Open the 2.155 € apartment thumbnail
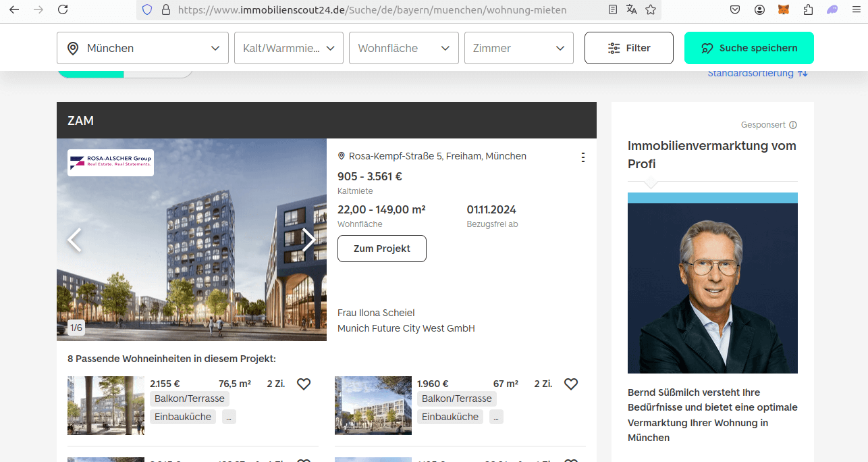 tap(106, 405)
